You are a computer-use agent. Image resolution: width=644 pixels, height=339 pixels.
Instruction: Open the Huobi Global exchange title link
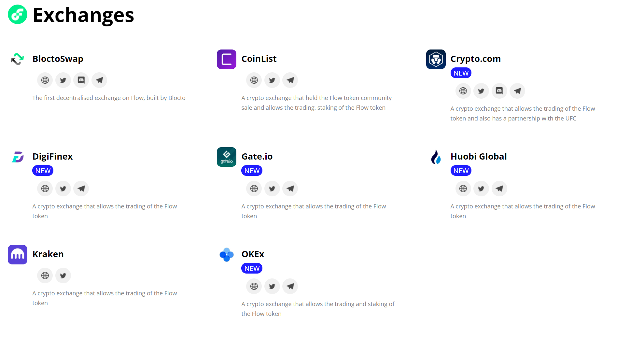tap(479, 156)
